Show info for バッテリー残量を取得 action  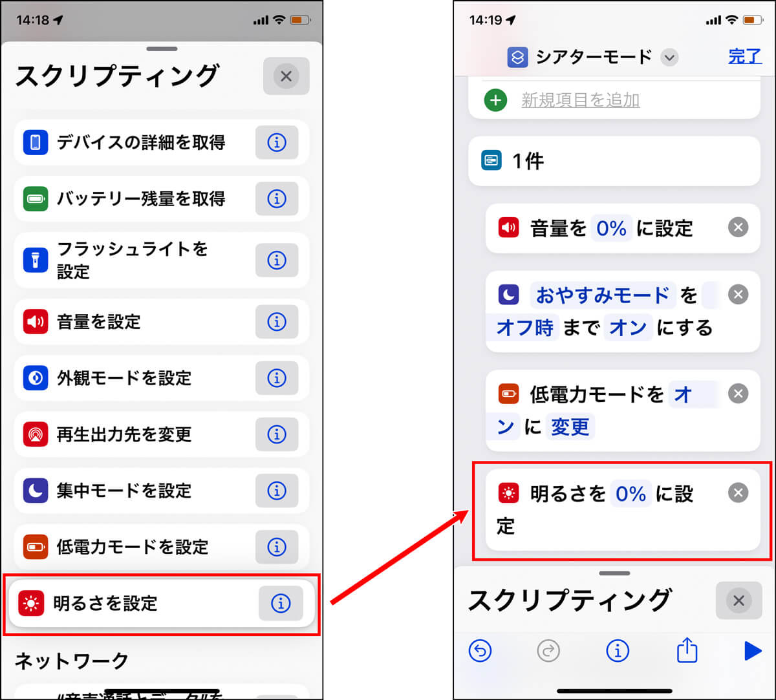[x=277, y=198]
